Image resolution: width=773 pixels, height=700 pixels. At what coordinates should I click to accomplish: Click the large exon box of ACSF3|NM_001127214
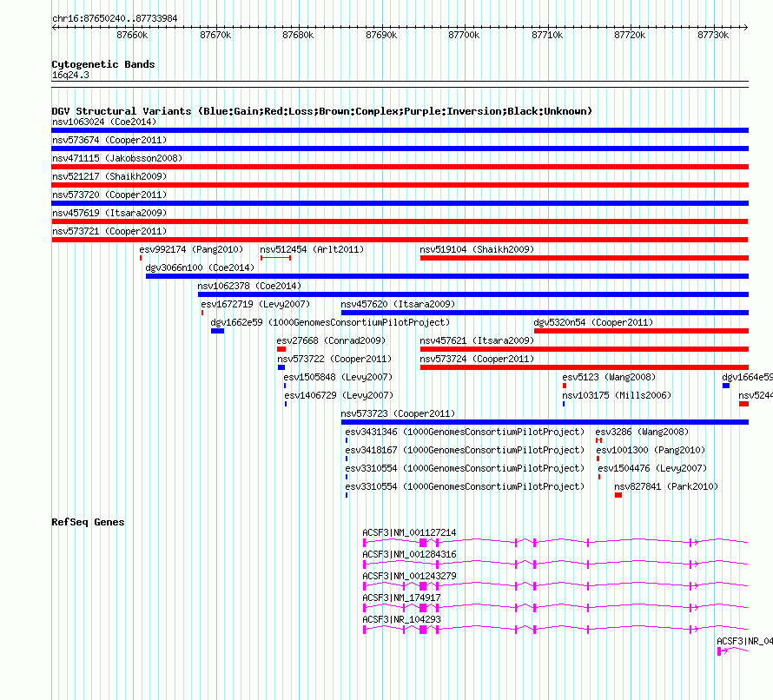coord(423,543)
